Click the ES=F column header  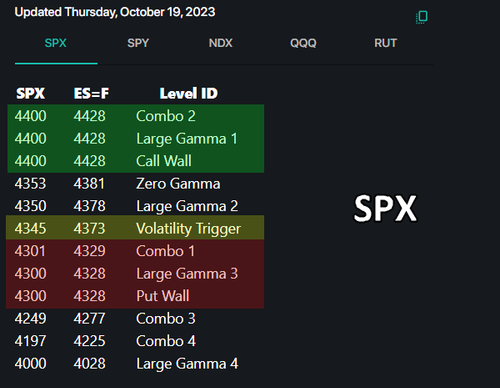91,93
